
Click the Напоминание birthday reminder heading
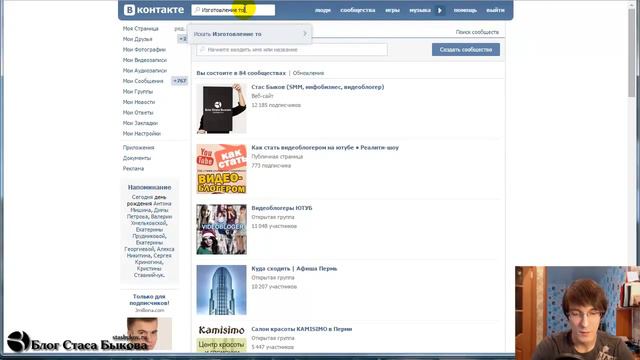pos(149,187)
